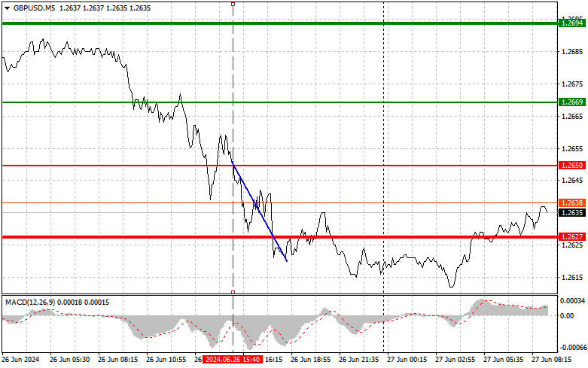The height and width of the screenshot is (368, 588).
Task: Click the 27 Jun 02:55 time axis label
Action: (x=455, y=360)
